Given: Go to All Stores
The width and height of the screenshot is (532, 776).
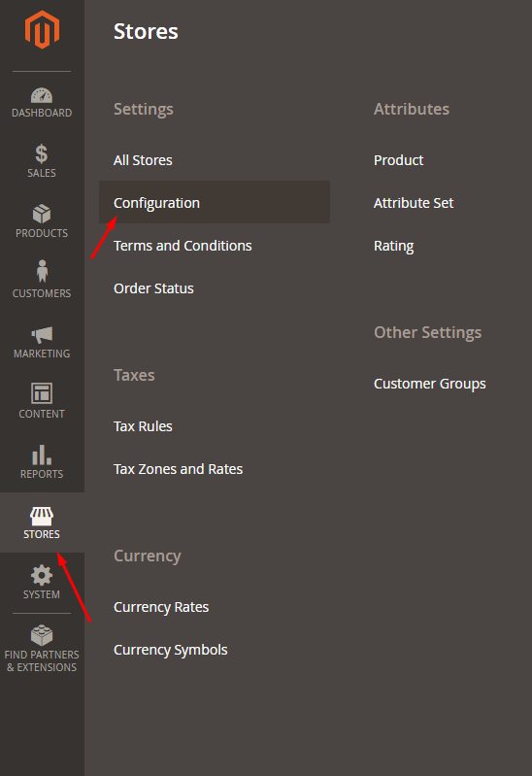Looking at the screenshot, I should coord(143,160).
